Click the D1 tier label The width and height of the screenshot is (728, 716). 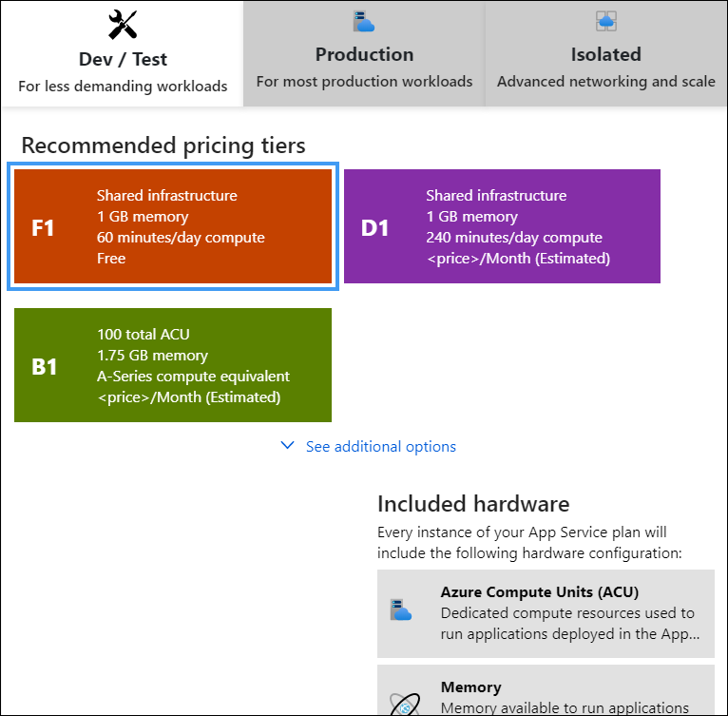click(374, 228)
